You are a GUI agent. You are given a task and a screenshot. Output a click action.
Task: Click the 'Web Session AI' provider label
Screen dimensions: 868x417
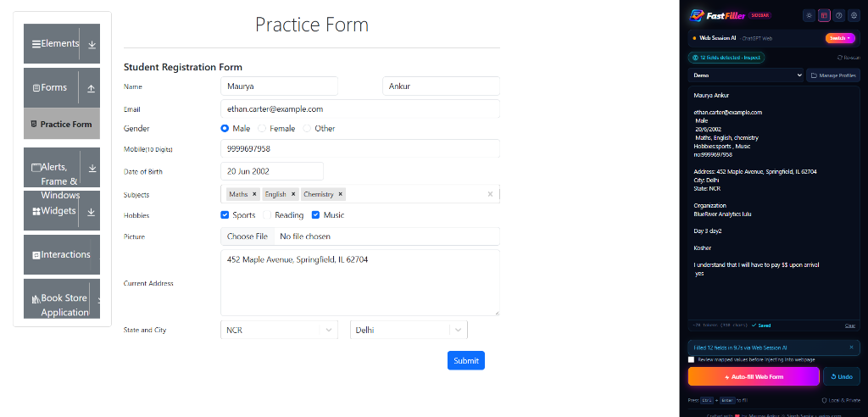point(718,38)
